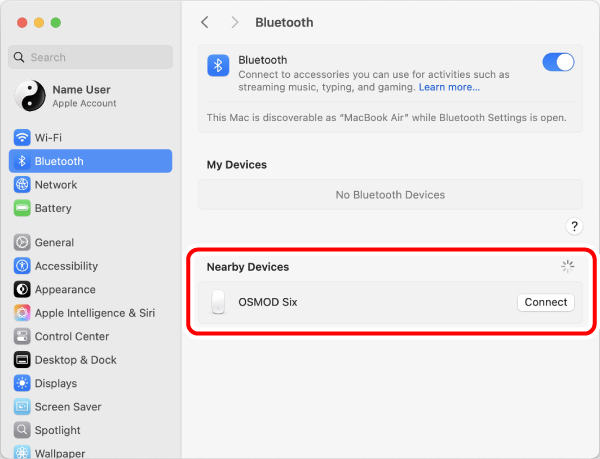Screen dimensions: 600x459
Task: Turn off the Bluetooth toggle switch
Action: point(558,62)
